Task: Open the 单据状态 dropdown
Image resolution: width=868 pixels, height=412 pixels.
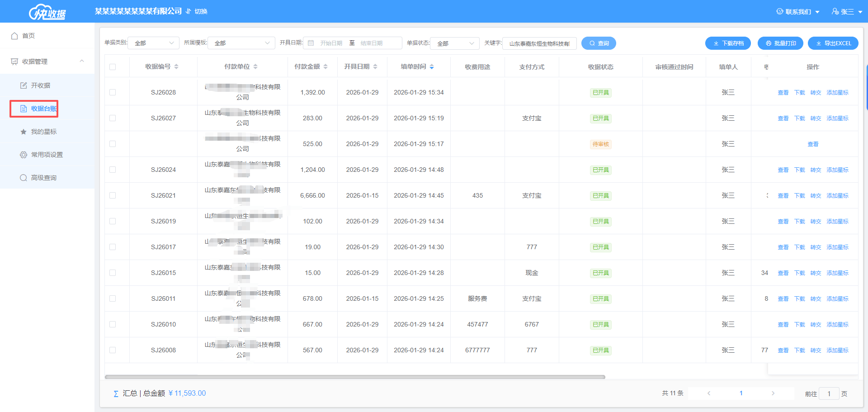Action: pyautogui.click(x=455, y=43)
